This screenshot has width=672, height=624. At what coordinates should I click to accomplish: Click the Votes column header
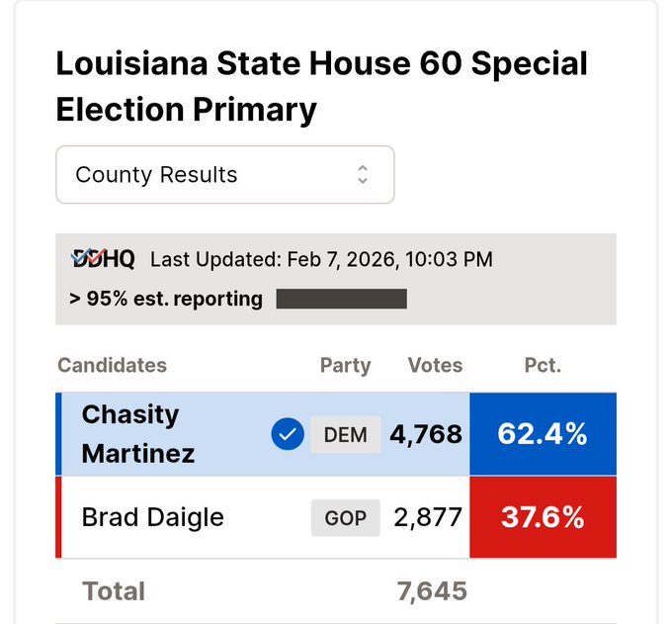click(435, 365)
